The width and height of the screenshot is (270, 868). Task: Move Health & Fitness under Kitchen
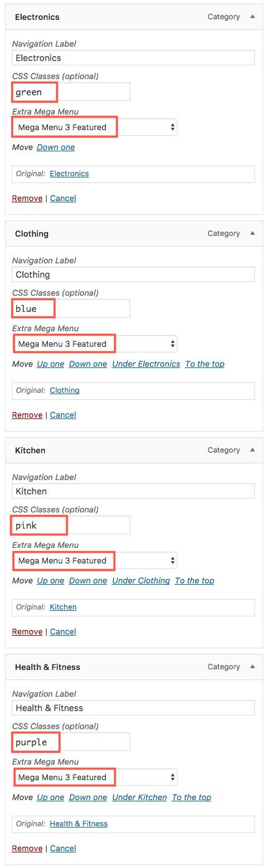140,798
